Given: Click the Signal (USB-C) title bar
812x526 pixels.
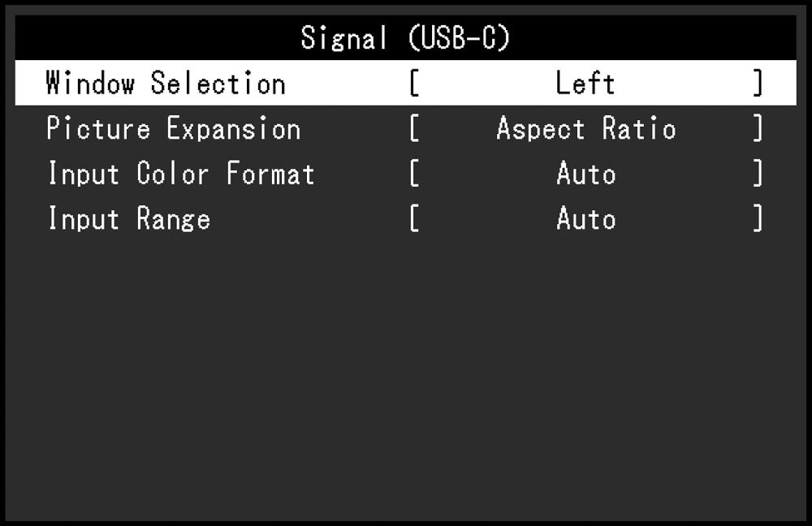Looking at the screenshot, I should pyautogui.click(x=405, y=38).
